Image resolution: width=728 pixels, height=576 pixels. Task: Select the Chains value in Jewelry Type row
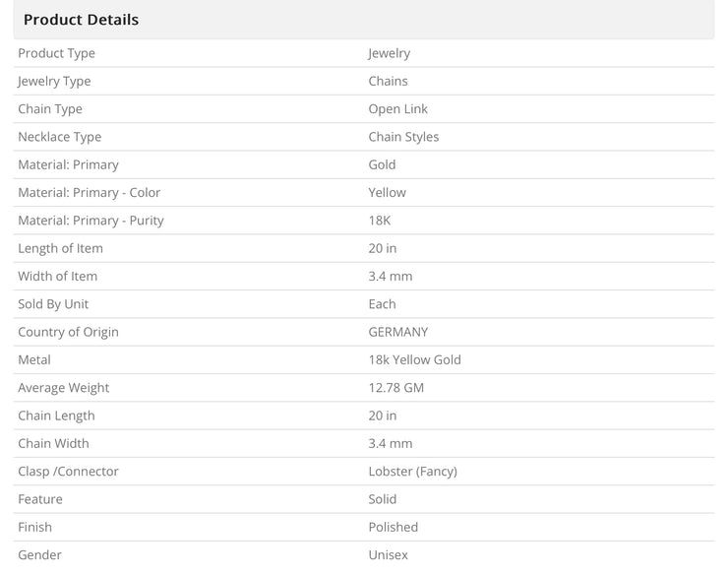coord(388,81)
